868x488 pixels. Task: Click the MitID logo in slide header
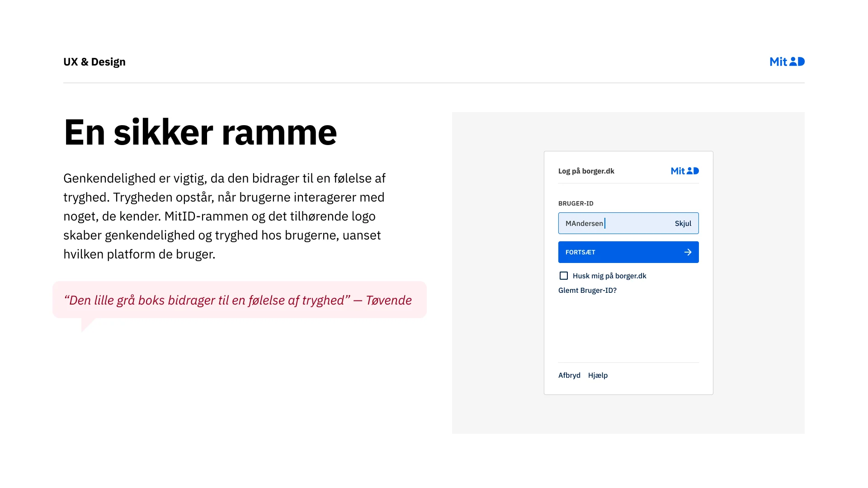(787, 61)
